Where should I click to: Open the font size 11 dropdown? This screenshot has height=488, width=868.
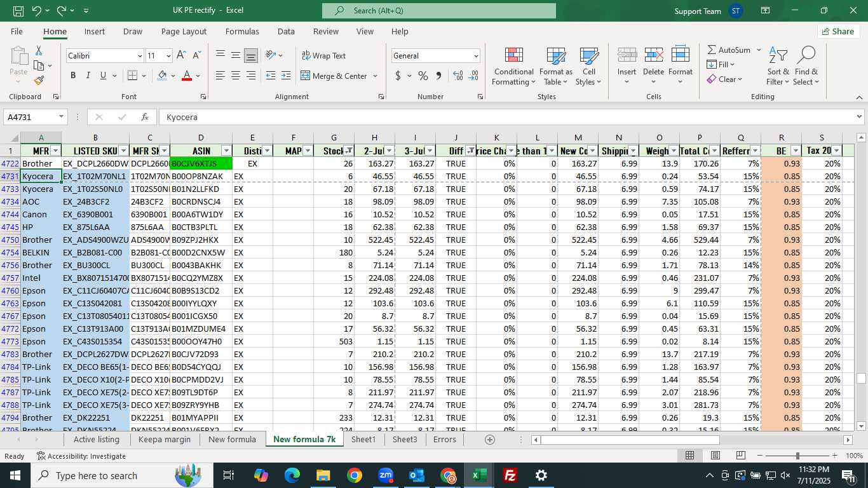coord(168,56)
